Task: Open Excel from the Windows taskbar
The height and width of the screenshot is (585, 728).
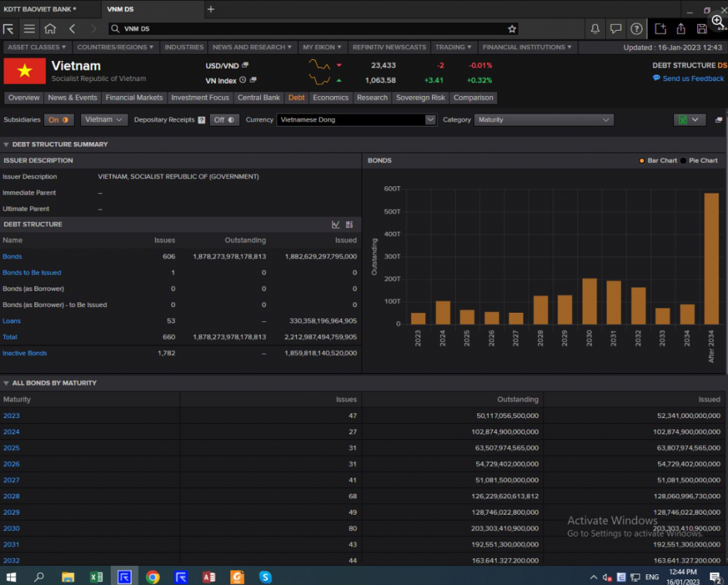Action: click(x=96, y=576)
